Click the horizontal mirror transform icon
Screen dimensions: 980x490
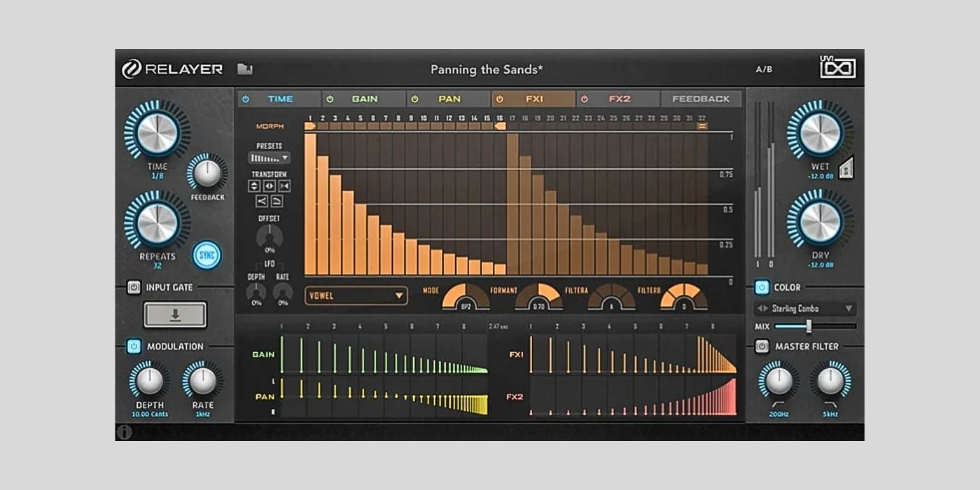(269, 186)
